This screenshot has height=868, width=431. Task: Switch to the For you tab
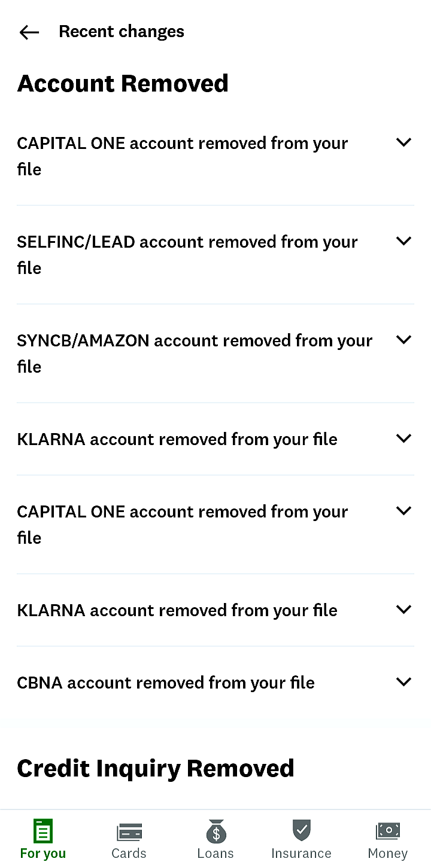pos(43,840)
